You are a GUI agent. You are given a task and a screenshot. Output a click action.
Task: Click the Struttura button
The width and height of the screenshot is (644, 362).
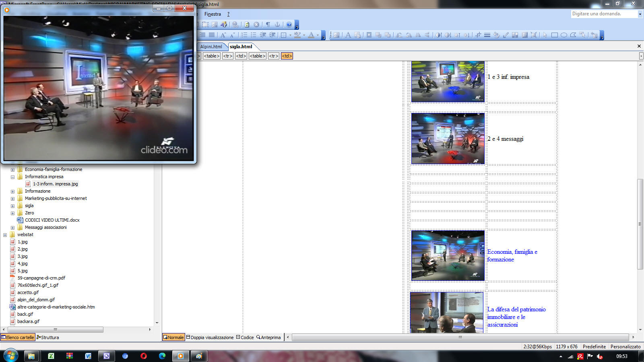coord(48,337)
